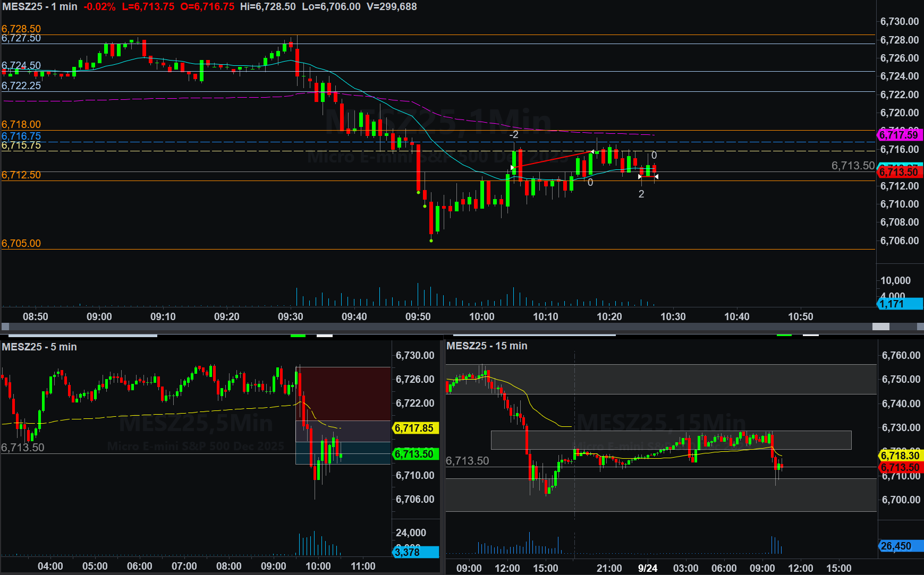
Task: Click the blue 1,171 volume tag
Action: [899, 304]
